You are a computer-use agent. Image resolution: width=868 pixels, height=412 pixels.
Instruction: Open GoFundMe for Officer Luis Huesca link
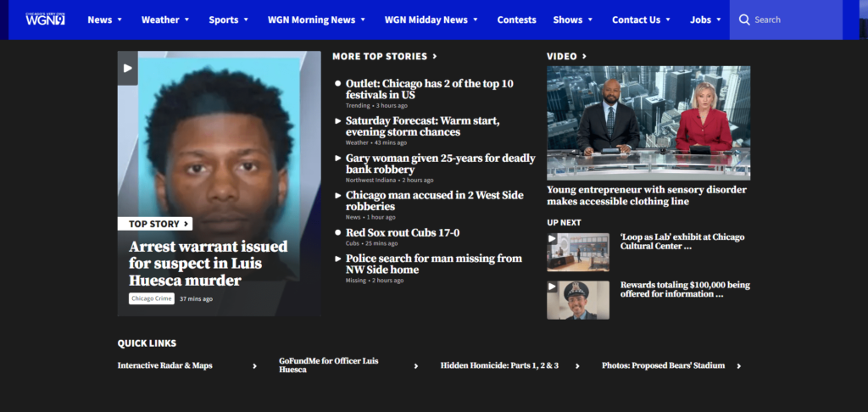(329, 365)
